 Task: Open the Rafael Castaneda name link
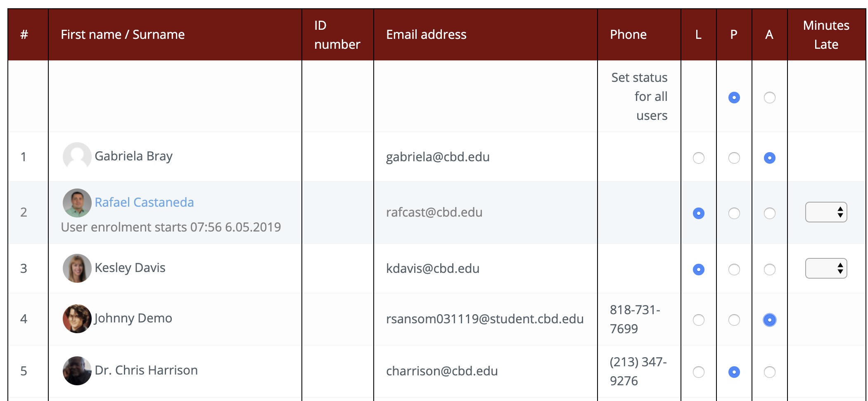tap(145, 202)
